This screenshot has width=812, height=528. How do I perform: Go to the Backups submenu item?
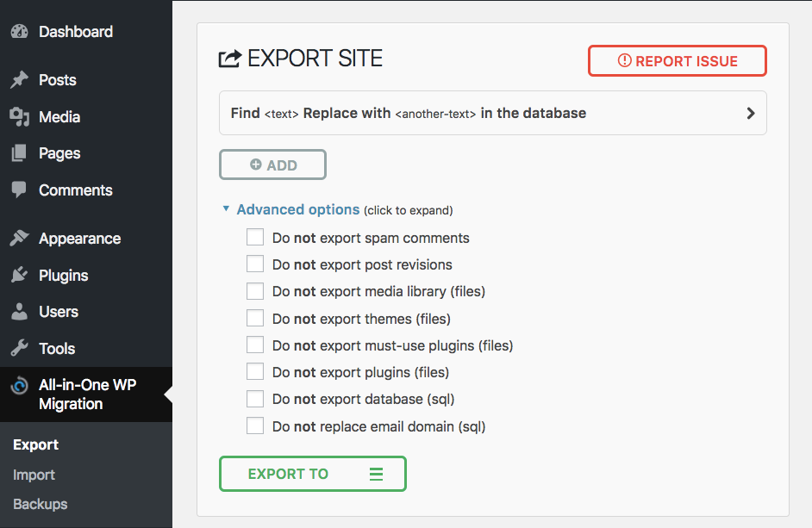41,504
